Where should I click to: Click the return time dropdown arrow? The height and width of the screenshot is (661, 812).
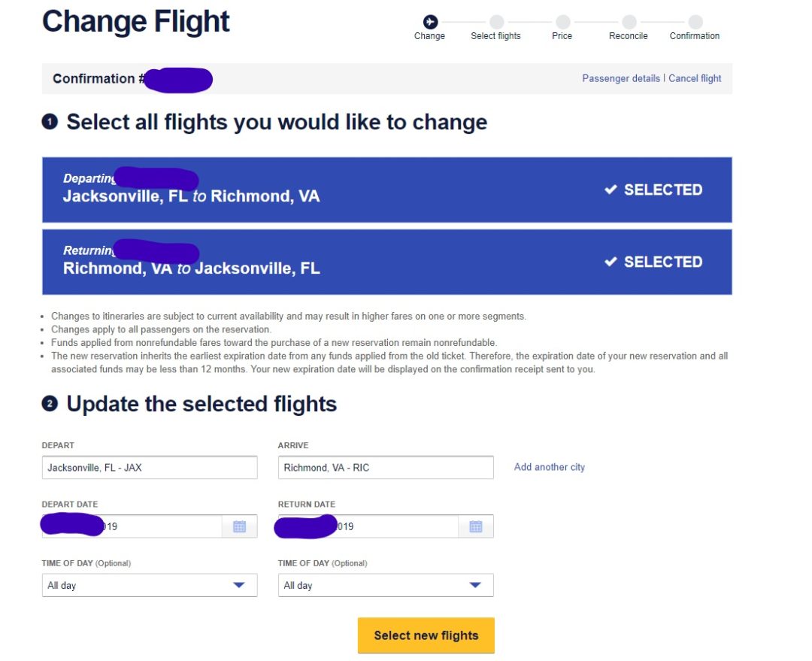[475, 585]
